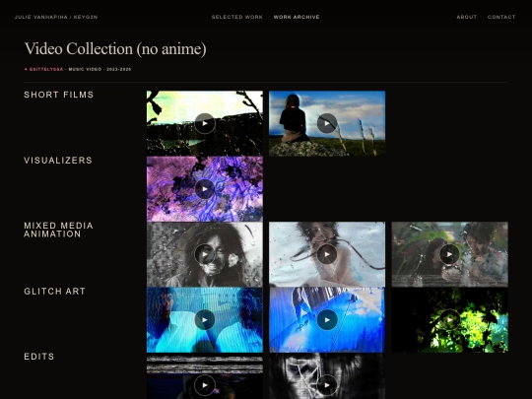Open the Contact page
Viewport: 532px width, 399px height.
tap(501, 17)
